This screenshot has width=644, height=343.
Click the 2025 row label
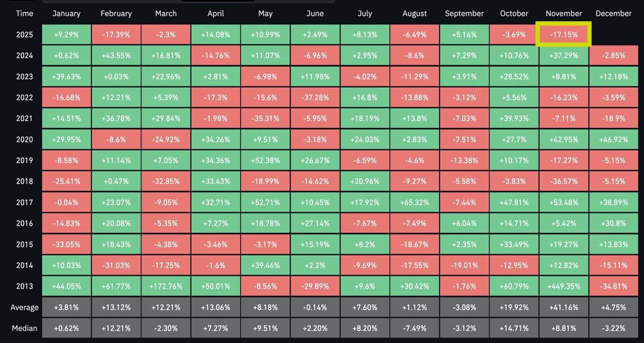pos(24,35)
